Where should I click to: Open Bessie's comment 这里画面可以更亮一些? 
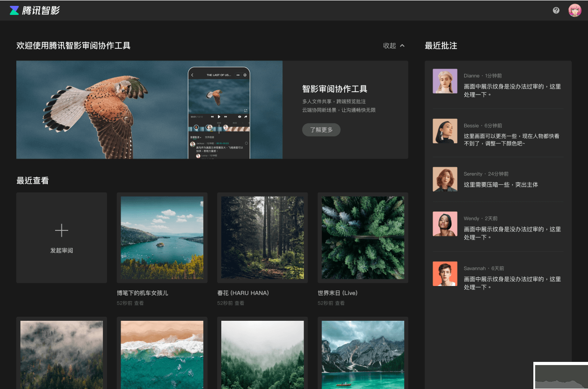tap(512, 140)
